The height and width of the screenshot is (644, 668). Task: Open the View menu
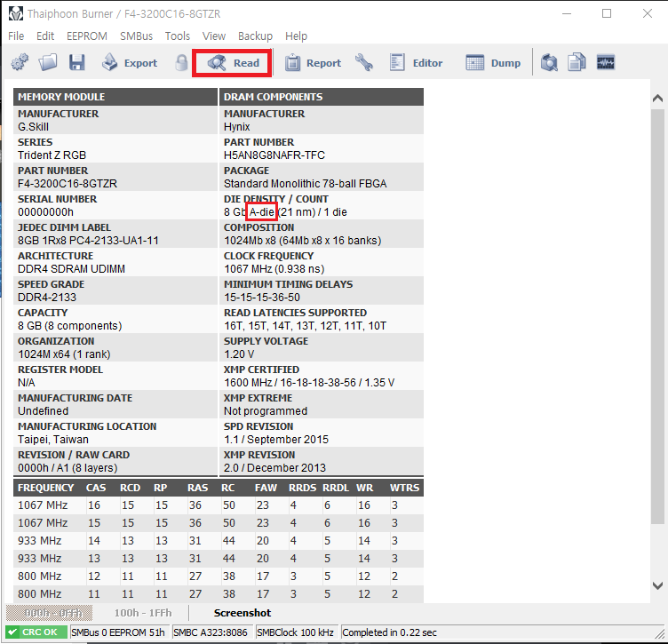click(x=214, y=36)
